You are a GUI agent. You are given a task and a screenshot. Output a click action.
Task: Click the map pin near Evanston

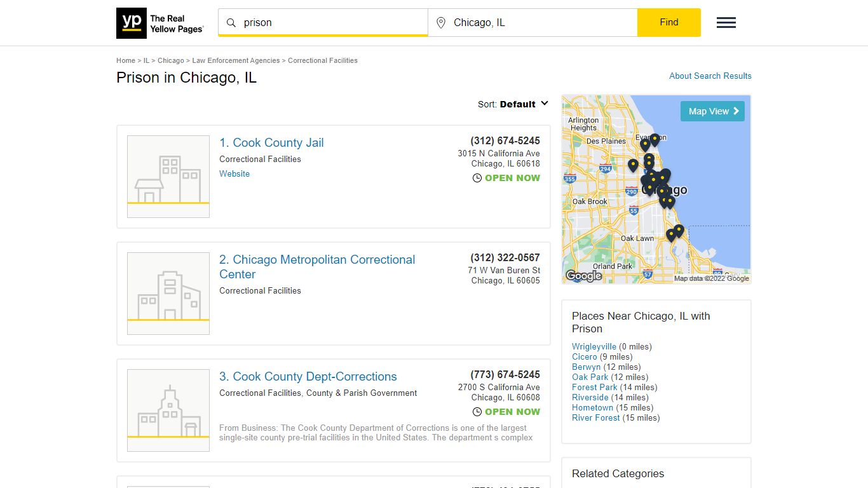coord(654,139)
